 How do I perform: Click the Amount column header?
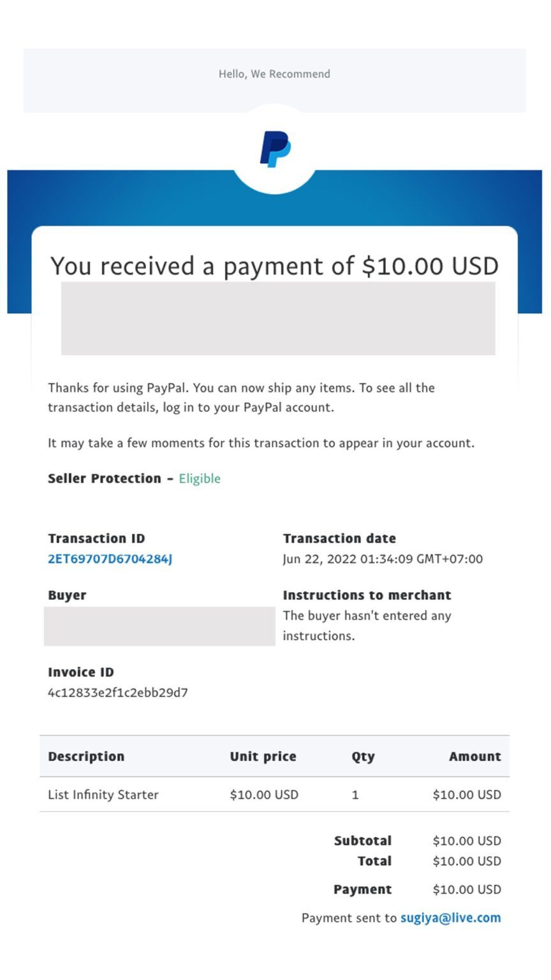pyautogui.click(x=474, y=756)
